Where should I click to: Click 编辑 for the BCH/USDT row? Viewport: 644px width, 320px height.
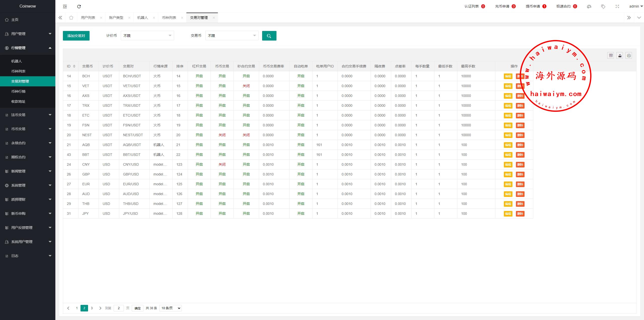pos(508,76)
